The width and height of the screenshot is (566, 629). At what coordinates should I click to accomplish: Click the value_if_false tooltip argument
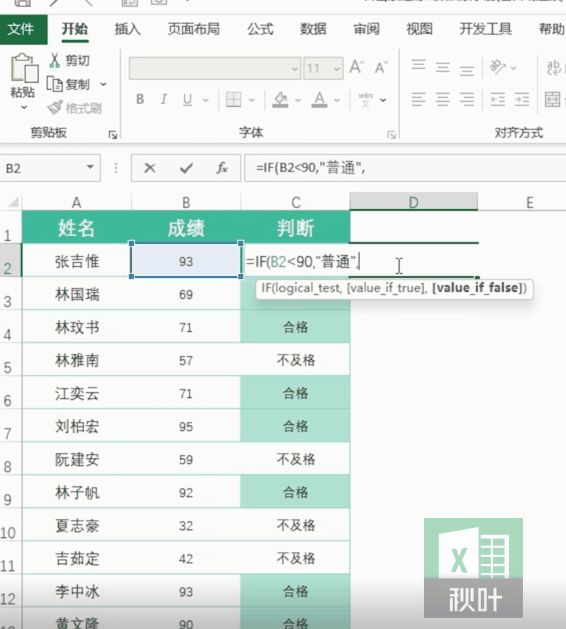click(x=477, y=288)
